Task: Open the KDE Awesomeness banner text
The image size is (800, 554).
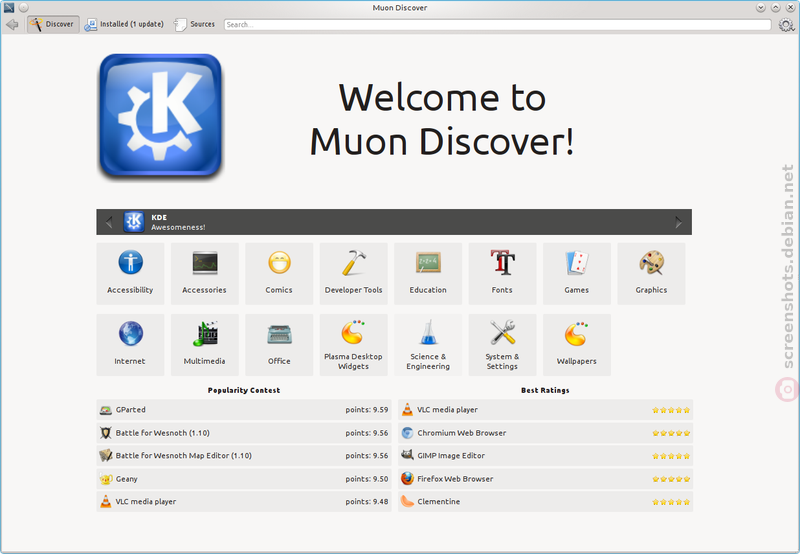Action: pyautogui.click(x=178, y=222)
